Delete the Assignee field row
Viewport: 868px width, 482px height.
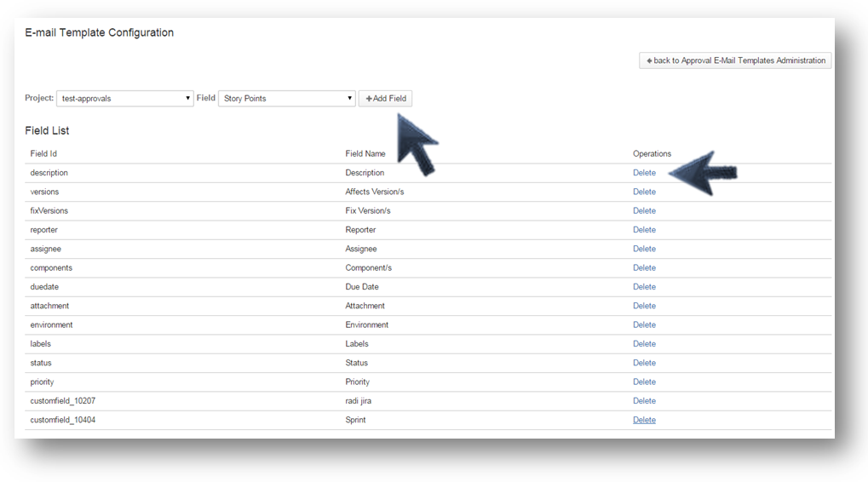tap(644, 249)
